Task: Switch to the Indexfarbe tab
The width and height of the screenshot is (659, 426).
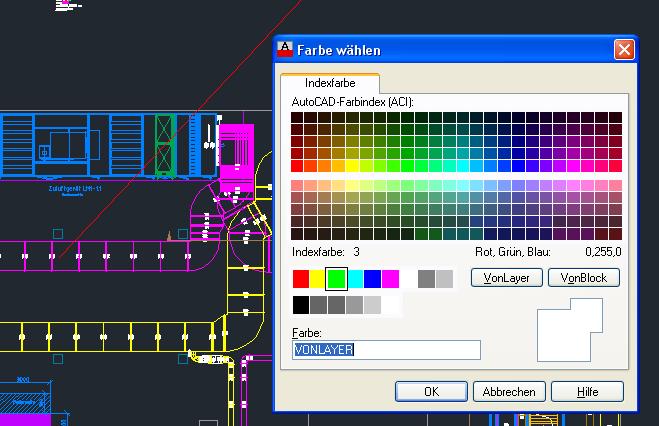Action: pos(330,83)
